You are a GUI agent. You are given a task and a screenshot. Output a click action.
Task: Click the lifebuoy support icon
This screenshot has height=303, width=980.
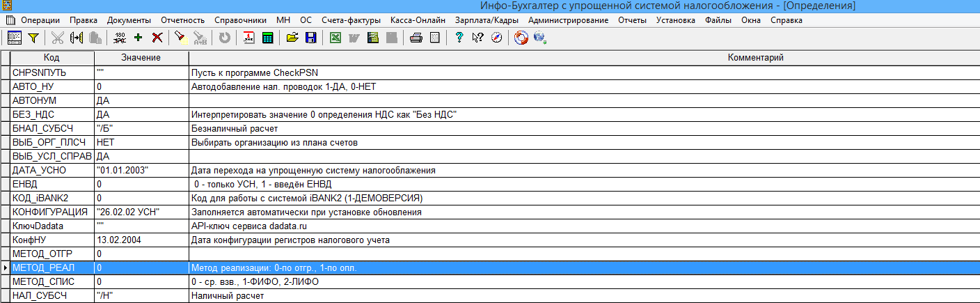click(521, 38)
